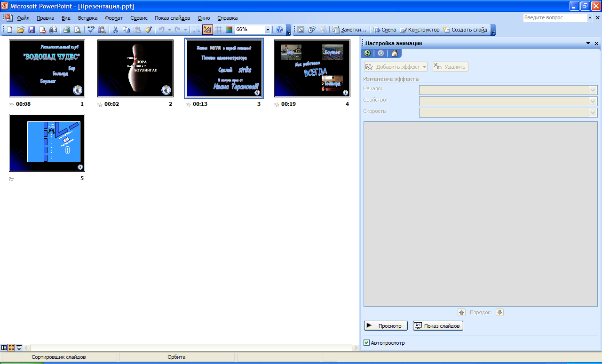The height and width of the screenshot is (364, 602).
Task: Print the presentation with the printer icon
Action: point(67,30)
